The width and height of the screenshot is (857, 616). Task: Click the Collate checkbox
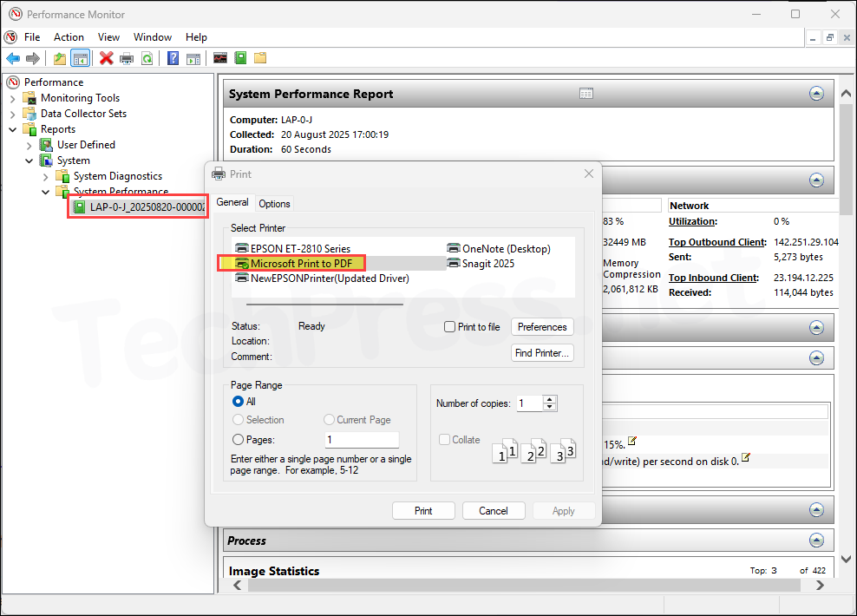click(444, 440)
